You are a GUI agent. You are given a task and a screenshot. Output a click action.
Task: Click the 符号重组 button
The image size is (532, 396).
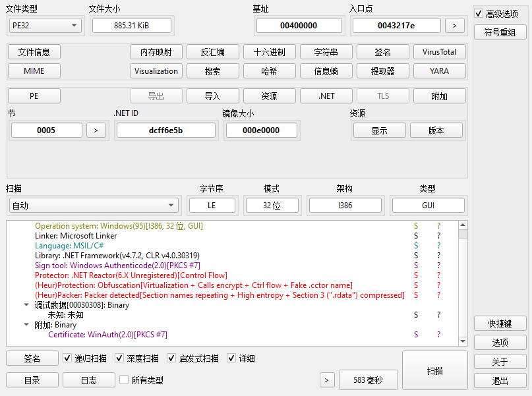pos(500,32)
